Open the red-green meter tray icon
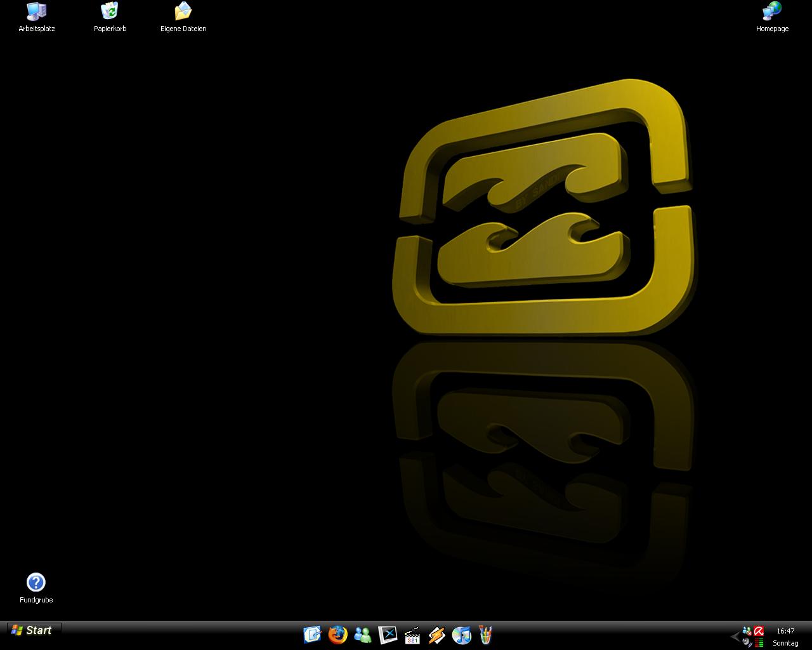This screenshot has height=650, width=812. (759, 642)
